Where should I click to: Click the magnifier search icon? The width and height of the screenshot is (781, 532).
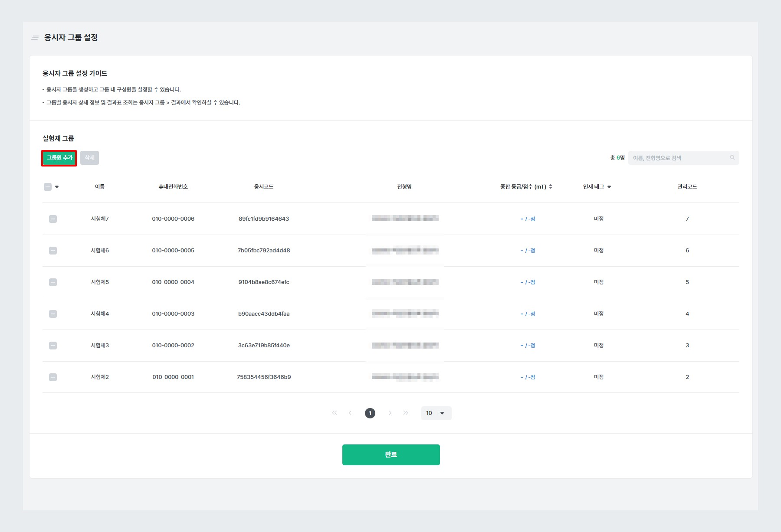732,157
